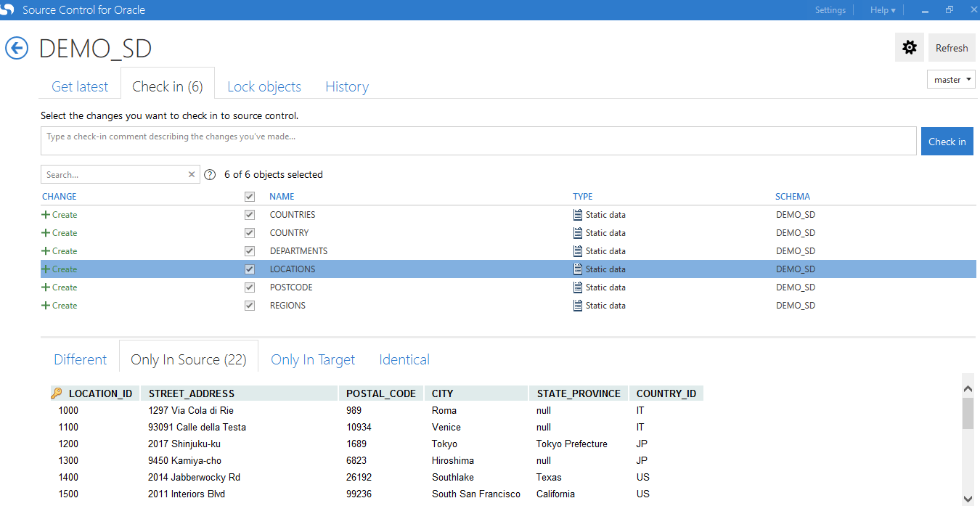Click the 'Hiroshima' city cell
980x506 pixels.
point(453,461)
